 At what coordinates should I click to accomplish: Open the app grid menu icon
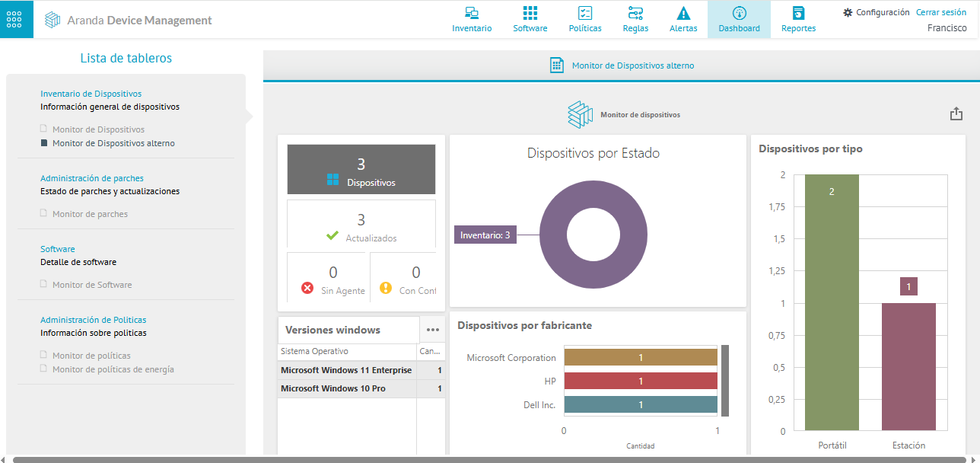click(17, 19)
